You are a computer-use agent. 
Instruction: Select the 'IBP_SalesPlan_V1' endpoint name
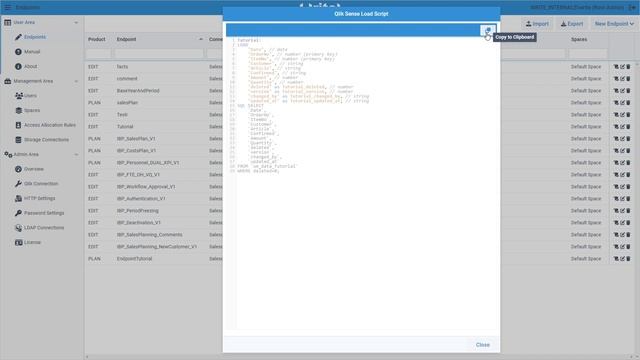tap(136, 139)
